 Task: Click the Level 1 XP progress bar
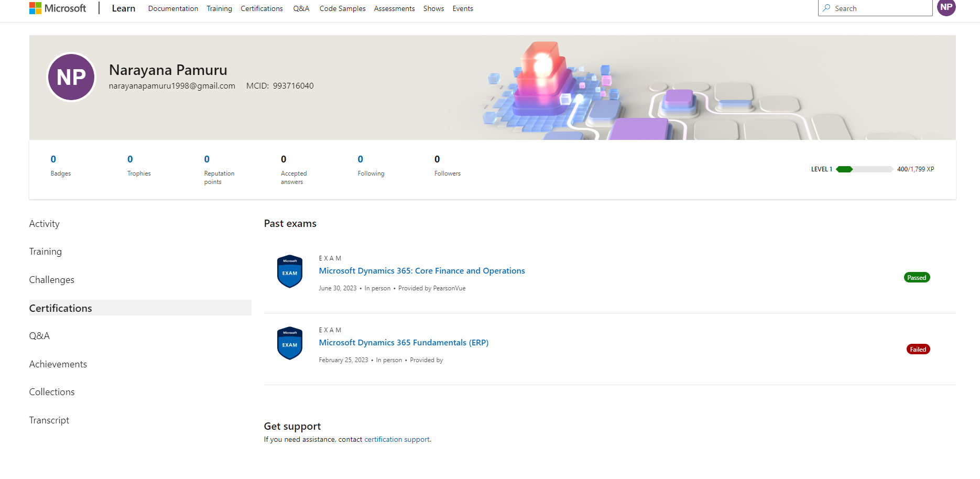(x=866, y=169)
